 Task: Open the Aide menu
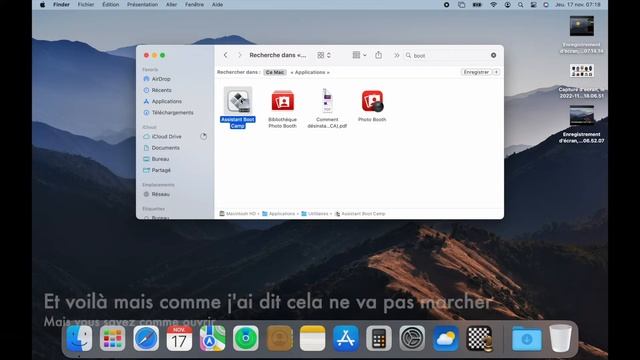(217, 4)
